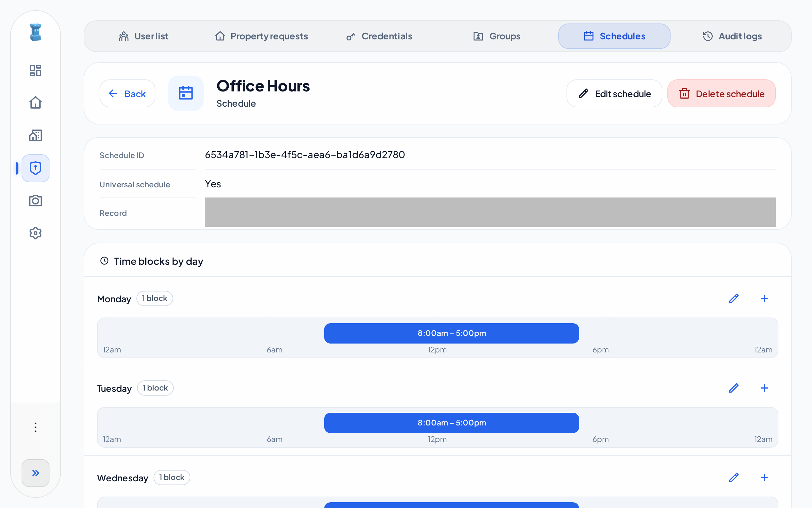The image size is (812, 508).
Task: Switch to the User list tab
Action: (143, 36)
